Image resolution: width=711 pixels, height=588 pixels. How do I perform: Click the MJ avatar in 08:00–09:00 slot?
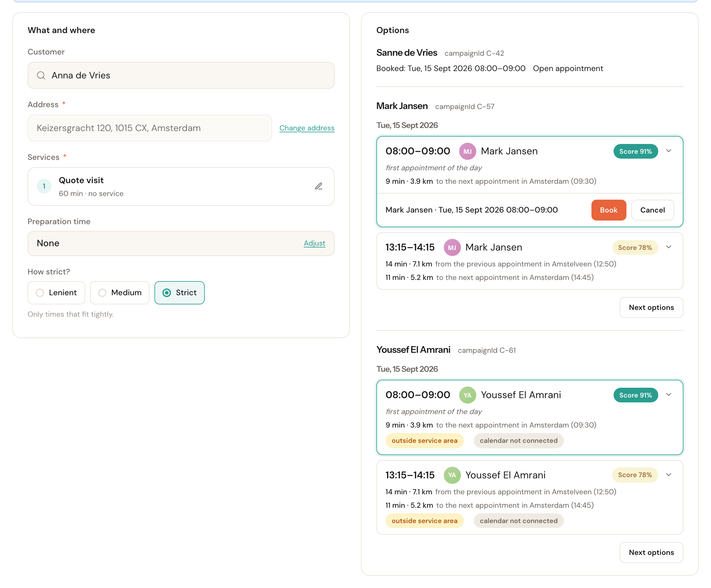click(x=467, y=151)
